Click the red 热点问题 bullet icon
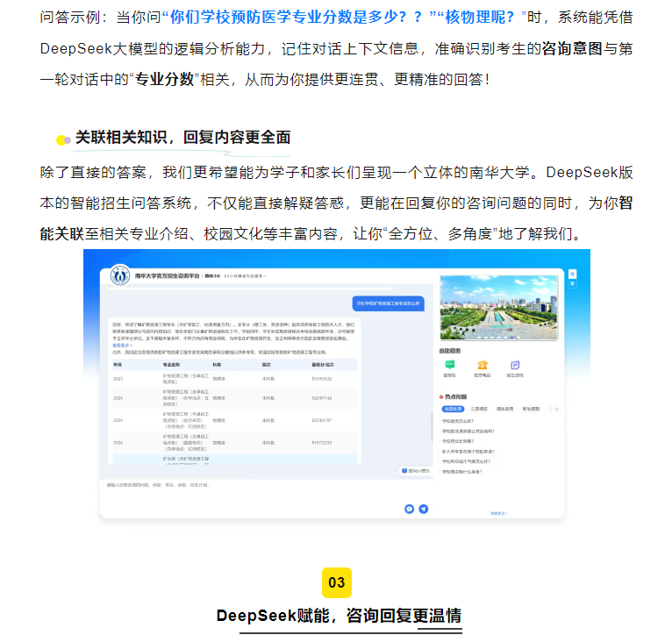This screenshot has width=672, height=642. [x=443, y=396]
